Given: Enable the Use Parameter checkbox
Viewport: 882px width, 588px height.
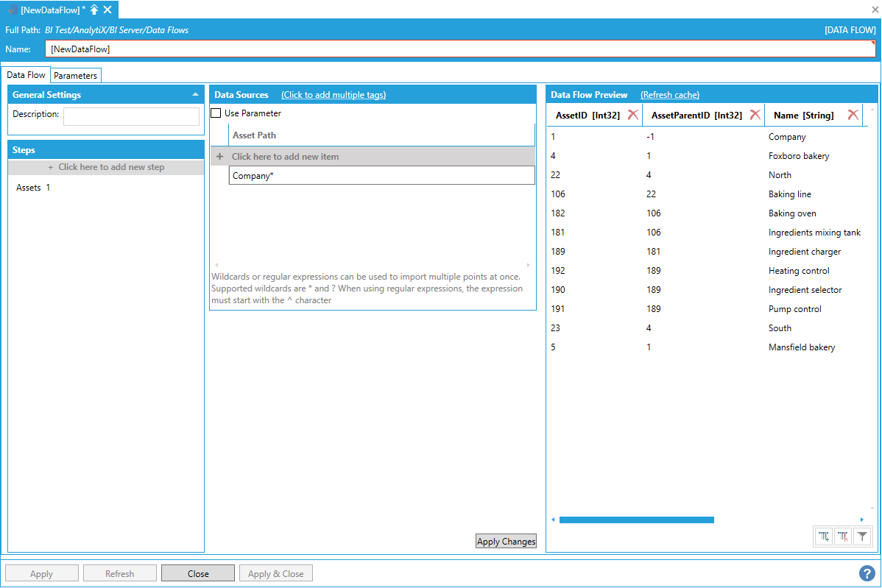Looking at the screenshot, I should click(216, 113).
